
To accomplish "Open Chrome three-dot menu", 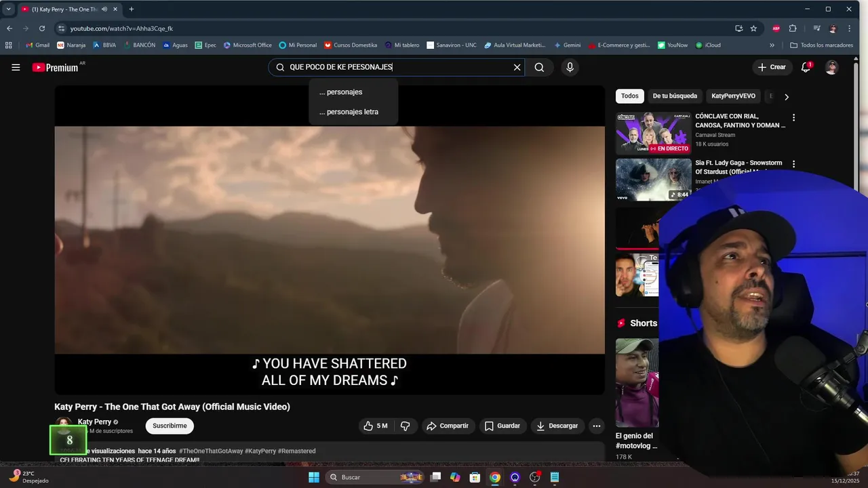I will (850, 28).
